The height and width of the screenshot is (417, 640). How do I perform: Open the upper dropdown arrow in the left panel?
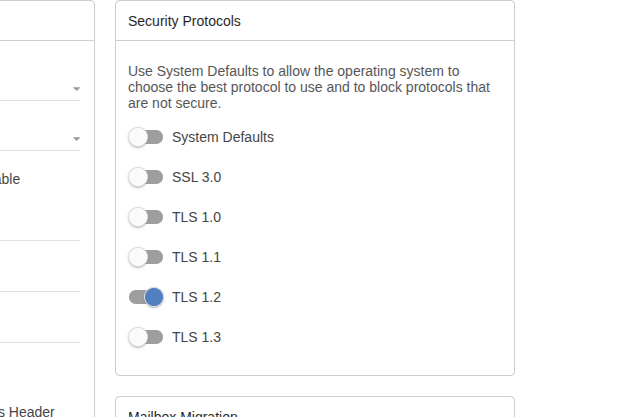tap(76, 89)
